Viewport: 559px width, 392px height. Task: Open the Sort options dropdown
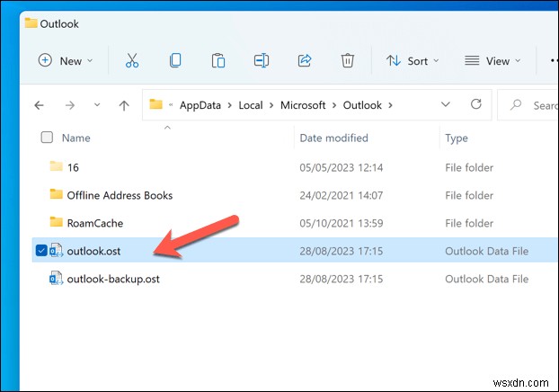tap(413, 61)
